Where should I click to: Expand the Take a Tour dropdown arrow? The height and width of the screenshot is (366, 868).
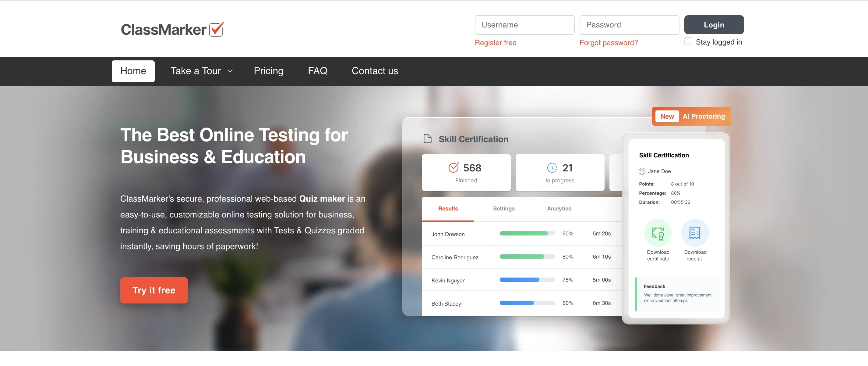click(231, 71)
